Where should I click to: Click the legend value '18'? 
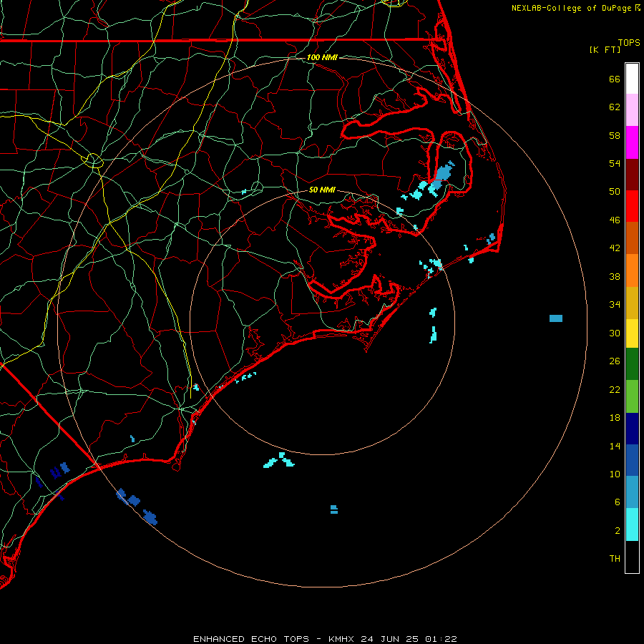tap(615, 418)
